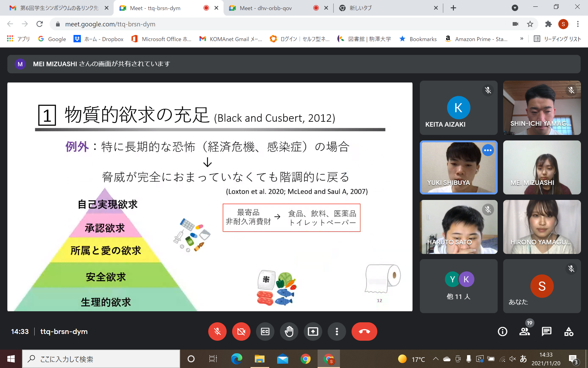Open the three-dot more options menu
The image size is (588, 368).
point(337,332)
